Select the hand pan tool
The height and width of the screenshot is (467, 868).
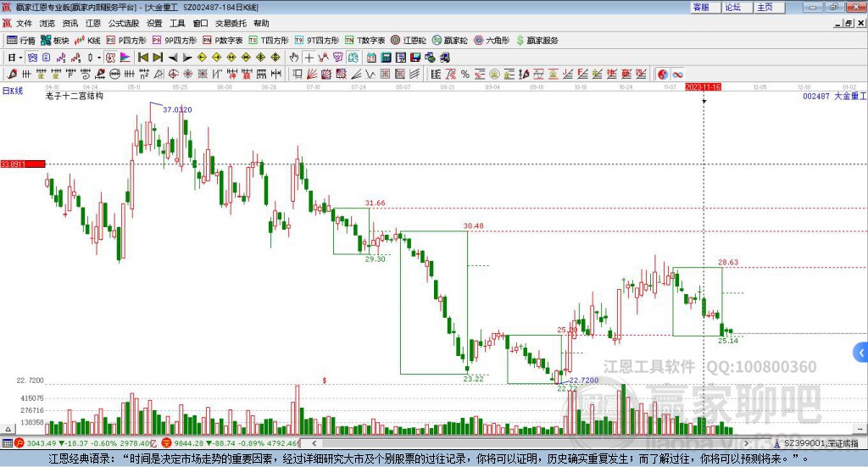294,58
